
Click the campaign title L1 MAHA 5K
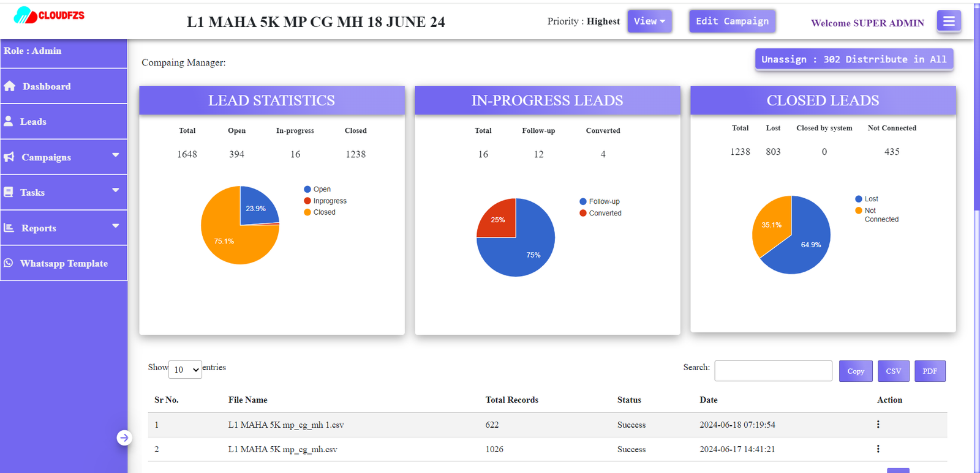coord(316,22)
